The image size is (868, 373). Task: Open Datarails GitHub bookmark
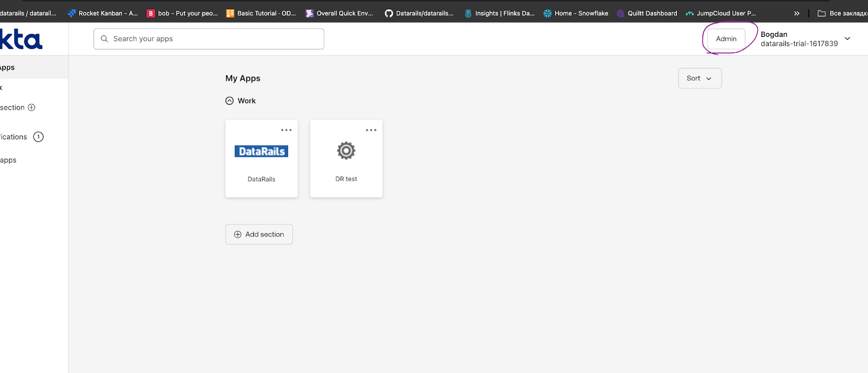pos(419,13)
